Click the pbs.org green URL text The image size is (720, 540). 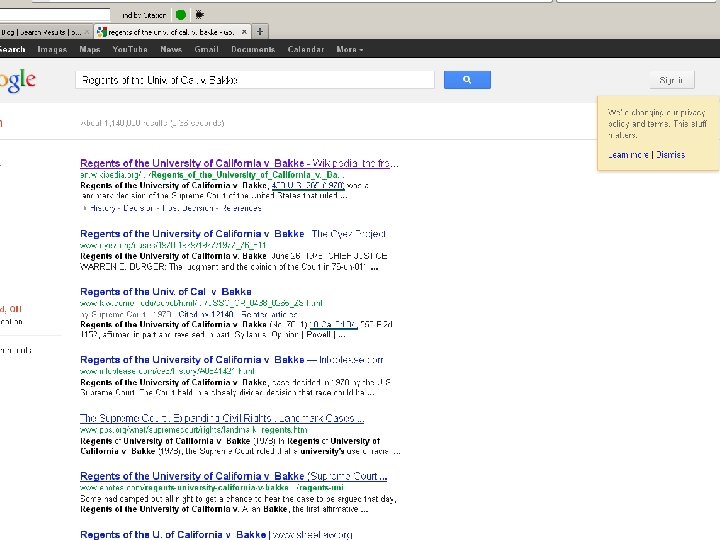click(x=194, y=430)
